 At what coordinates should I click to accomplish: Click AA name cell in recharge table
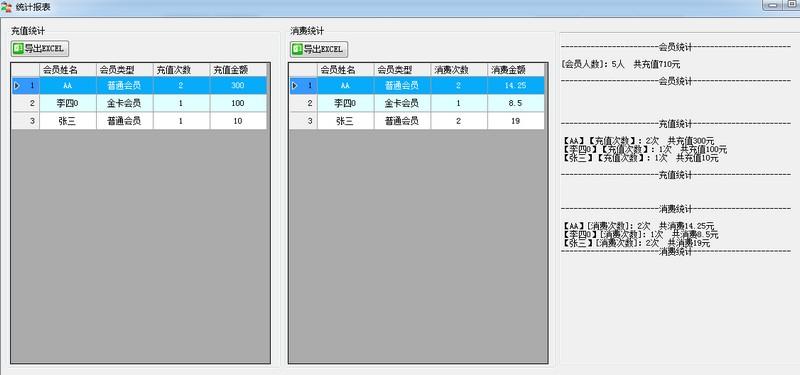pyautogui.click(x=68, y=85)
